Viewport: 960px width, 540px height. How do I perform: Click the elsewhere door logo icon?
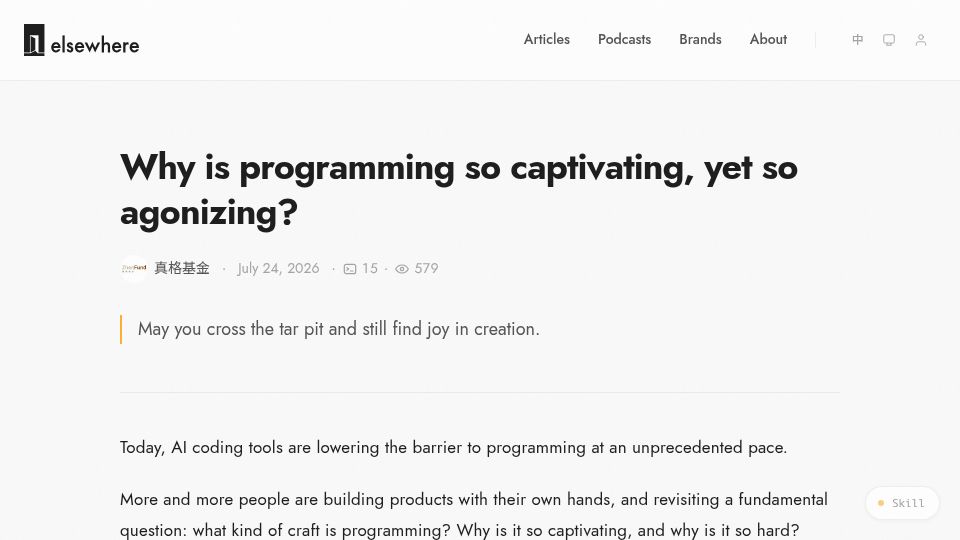point(34,40)
